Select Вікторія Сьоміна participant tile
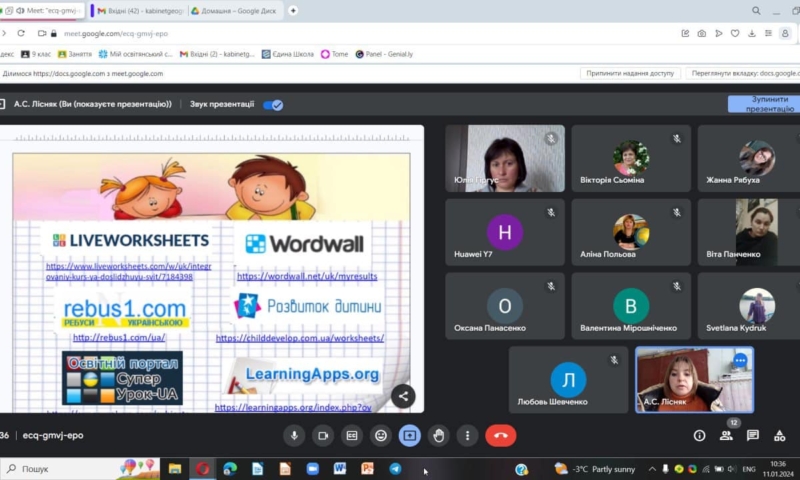This screenshot has height=480, width=800. click(x=631, y=159)
